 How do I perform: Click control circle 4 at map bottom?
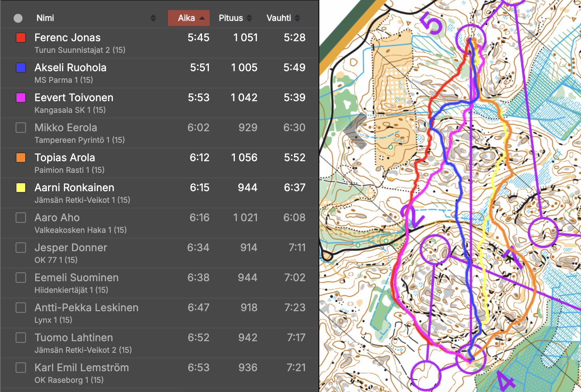point(471,359)
